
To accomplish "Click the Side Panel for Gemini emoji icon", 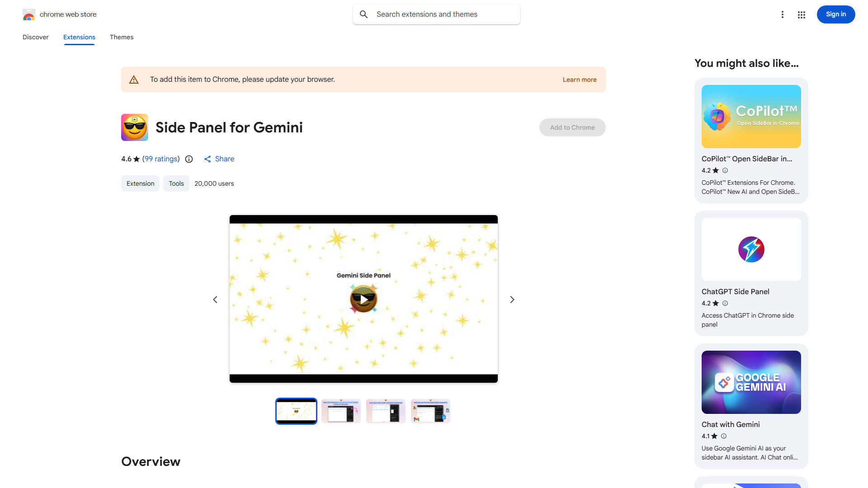I will pos(135,127).
